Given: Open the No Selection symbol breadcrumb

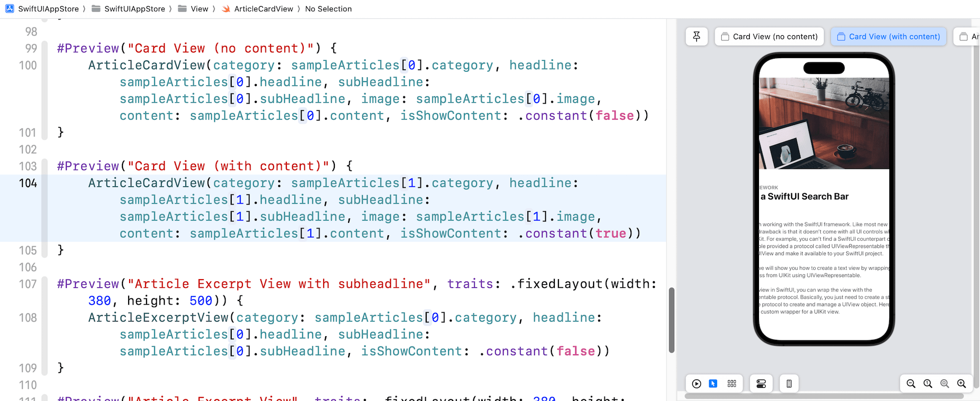Looking at the screenshot, I should coord(328,9).
